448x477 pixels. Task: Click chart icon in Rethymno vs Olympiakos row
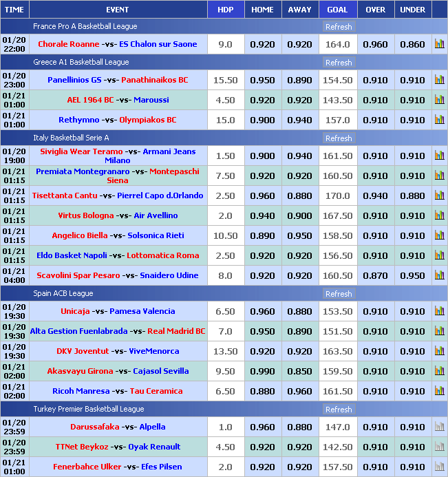click(x=439, y=120)
